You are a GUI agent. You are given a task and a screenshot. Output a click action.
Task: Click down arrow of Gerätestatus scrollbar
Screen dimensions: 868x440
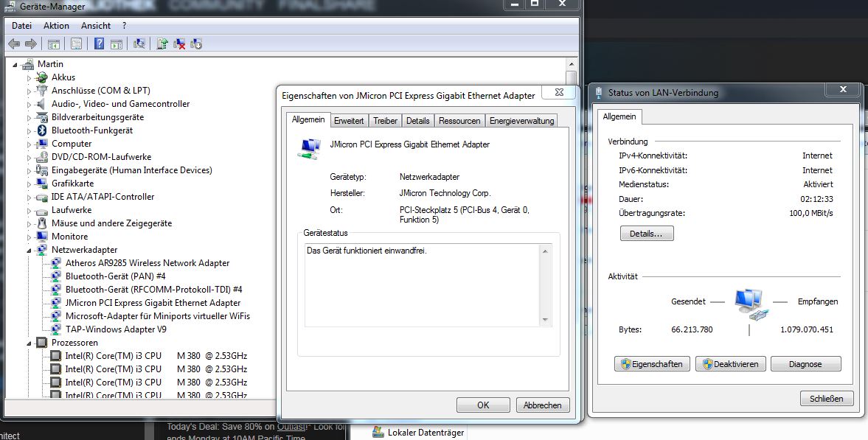pyautogui.click(x=545, y=320)
